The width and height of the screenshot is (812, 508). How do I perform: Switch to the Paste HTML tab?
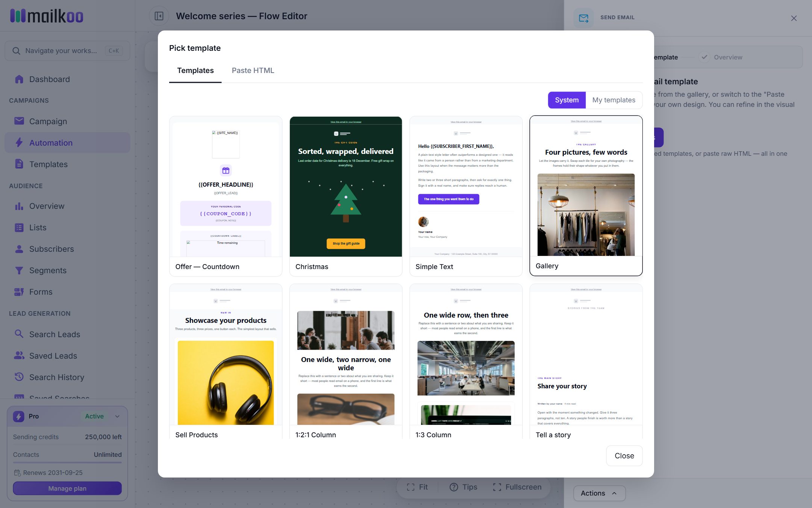[x=253, y=70]
